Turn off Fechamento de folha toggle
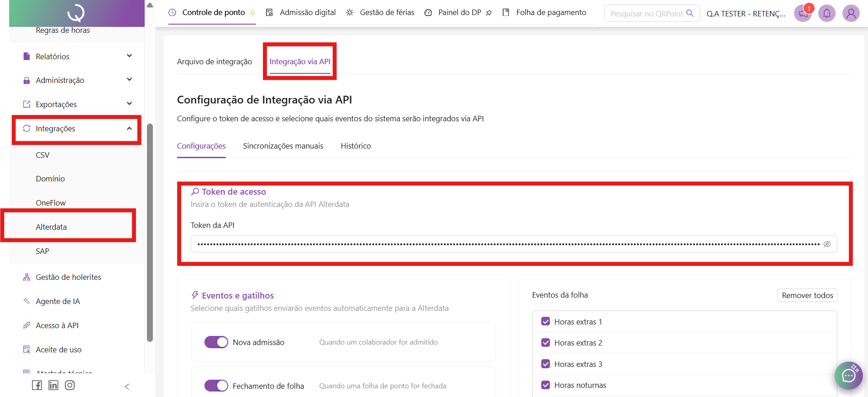This screenshot has height=397, width=868. 216,386
